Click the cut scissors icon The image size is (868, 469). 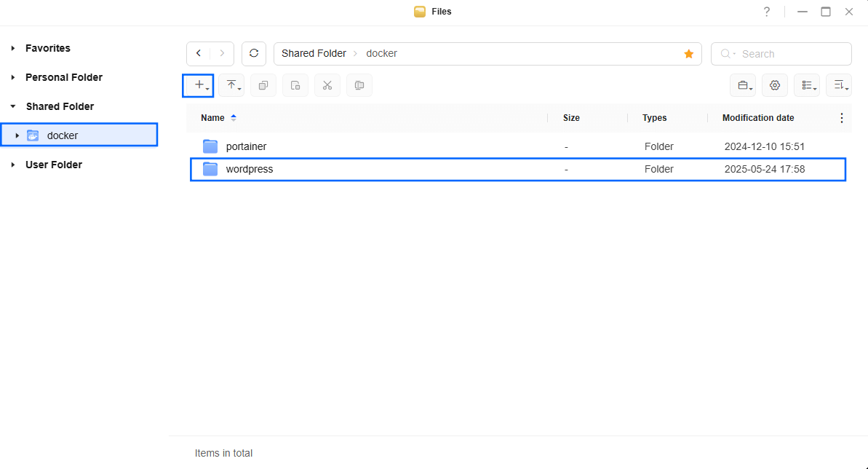point(327,85)
